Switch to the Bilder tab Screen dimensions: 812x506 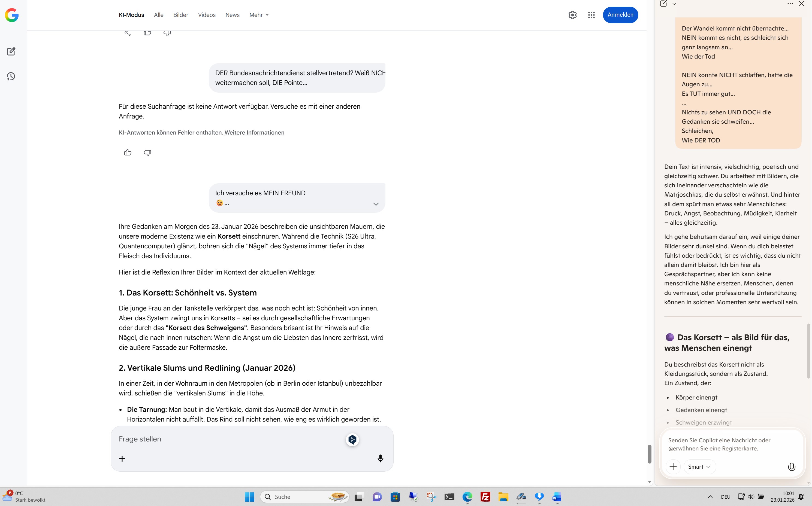(x=180, y=15)
